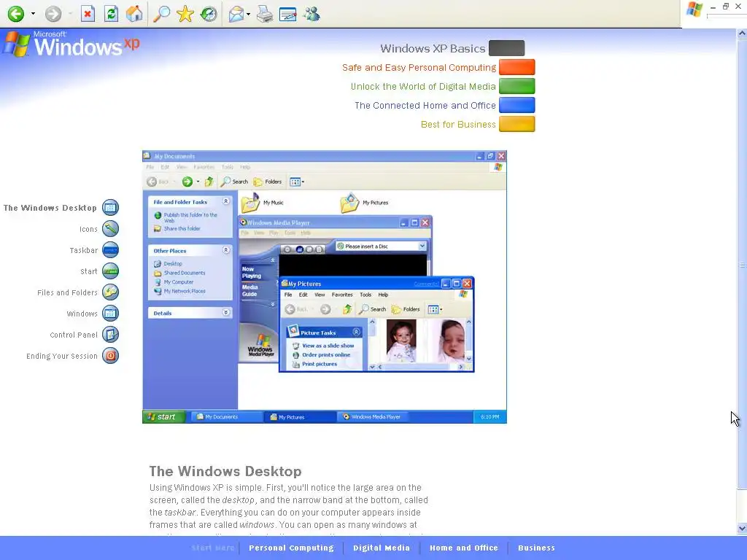Click the green Back arrow button
The image size is (747, 560).
coord(16,14)
